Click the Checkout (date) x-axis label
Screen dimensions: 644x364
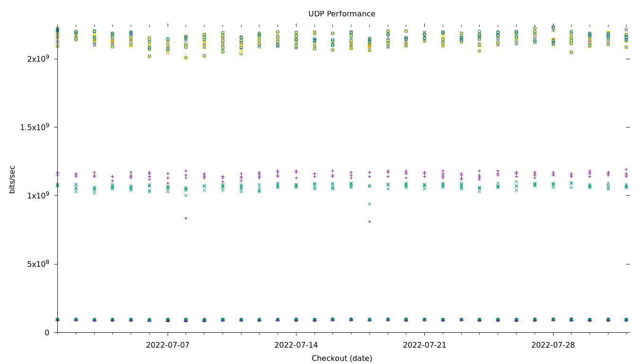pos(342,358)
